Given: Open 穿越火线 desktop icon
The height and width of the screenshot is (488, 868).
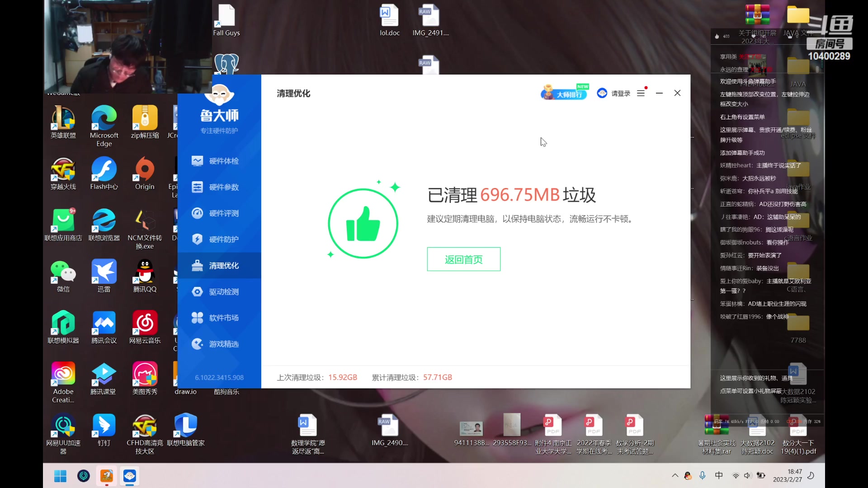Looking at the screenshot, I should click(63, 174).
